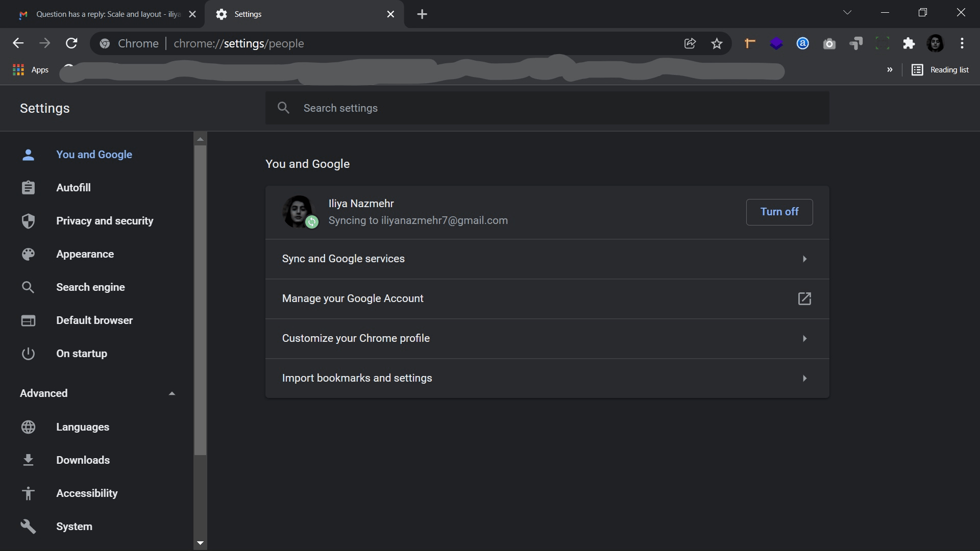
Task: Click the share page icon
Action: click(x=690, y=44)
